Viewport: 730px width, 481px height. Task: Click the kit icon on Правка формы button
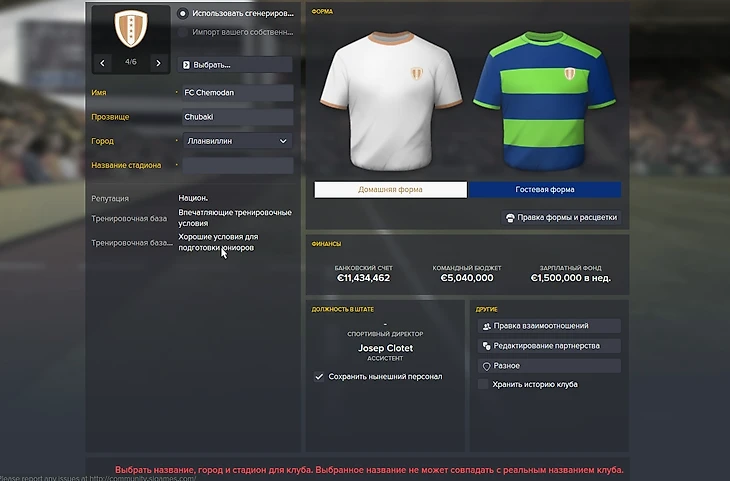click(510, 217)
